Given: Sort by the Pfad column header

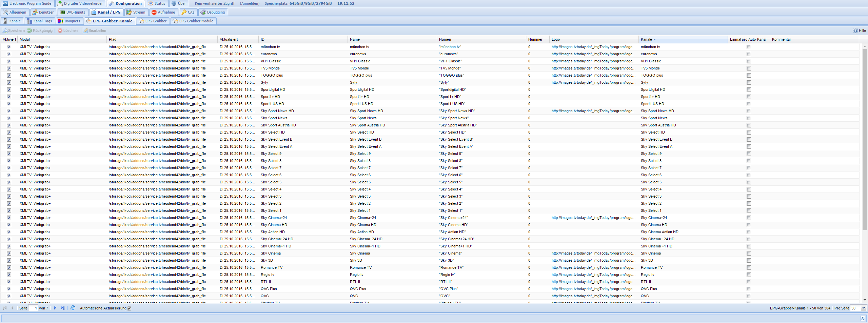Looking at the screenshot, I should [162, 39].
